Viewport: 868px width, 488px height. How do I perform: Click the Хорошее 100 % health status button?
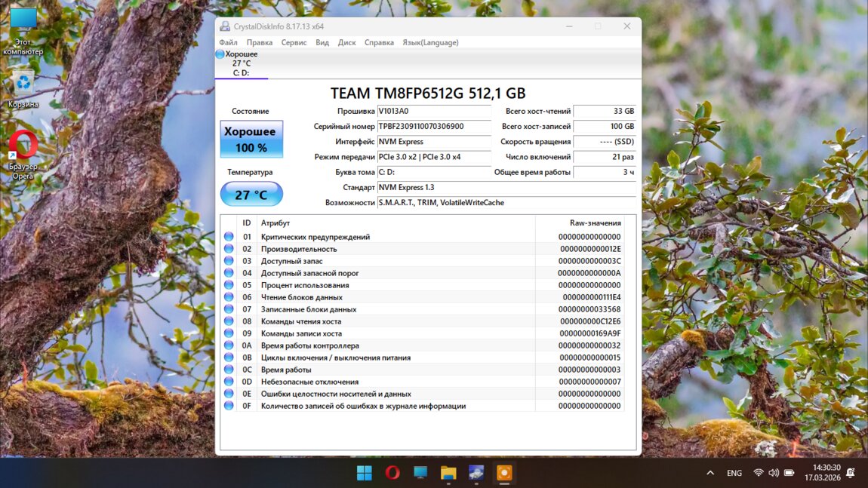251,140
